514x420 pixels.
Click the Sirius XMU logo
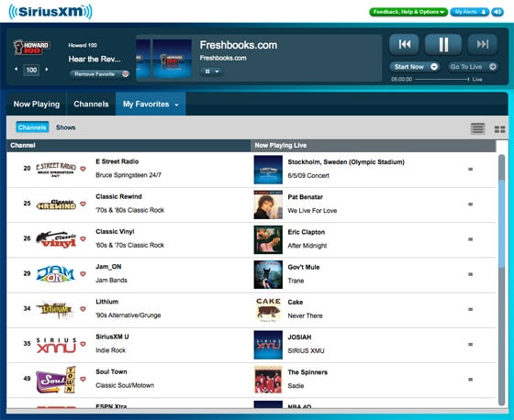[56, 346]
